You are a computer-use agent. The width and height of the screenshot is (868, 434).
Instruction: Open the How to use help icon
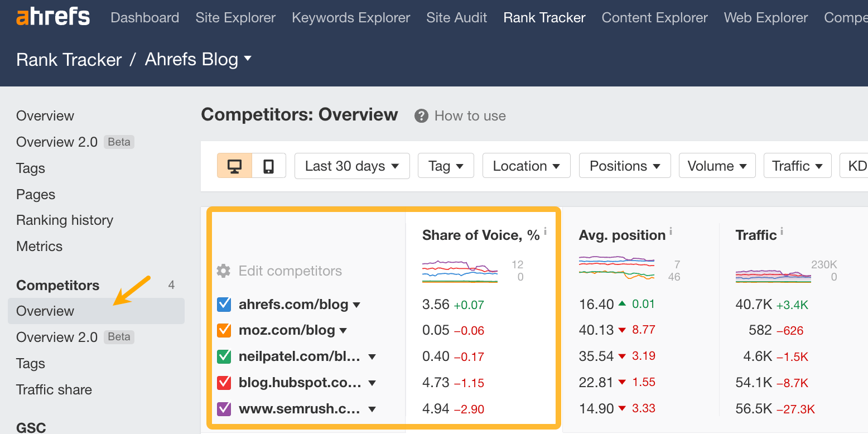[421, 115]
